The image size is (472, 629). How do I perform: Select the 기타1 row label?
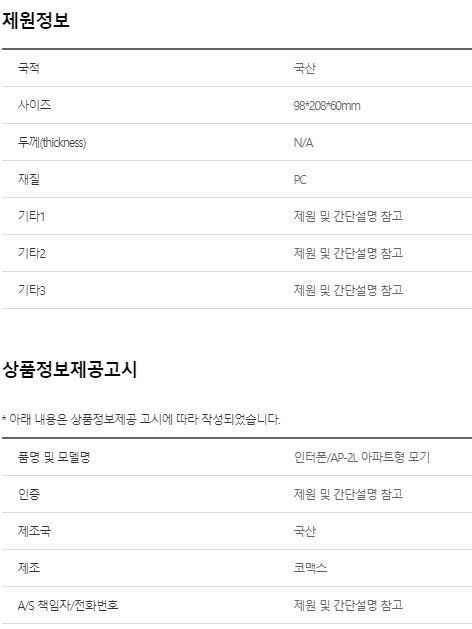31,216
